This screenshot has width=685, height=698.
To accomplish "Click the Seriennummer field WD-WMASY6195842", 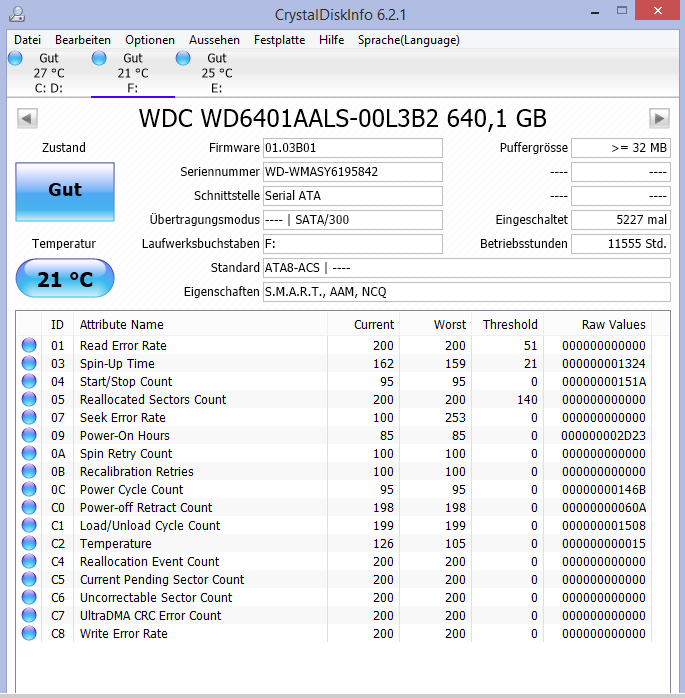I will 353,172.
